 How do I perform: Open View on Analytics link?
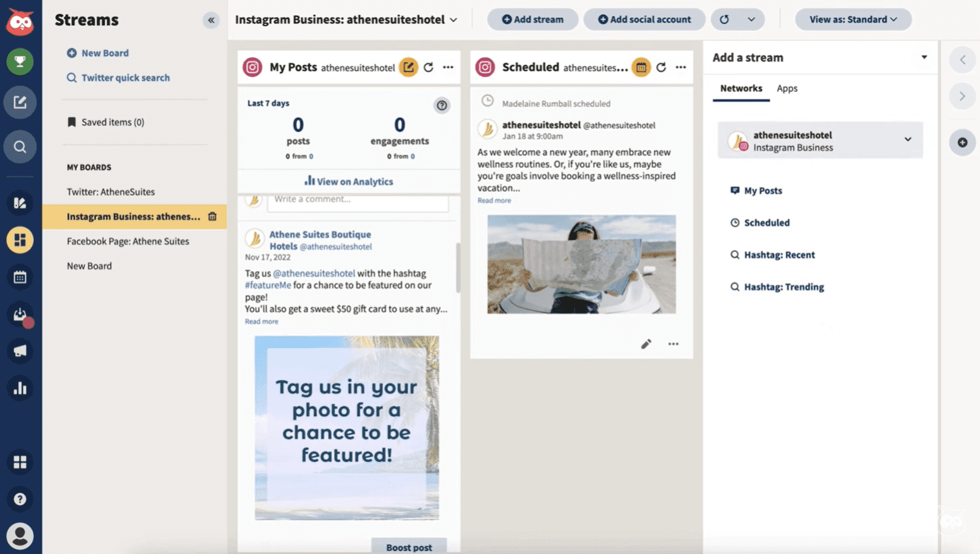point(349,181)
